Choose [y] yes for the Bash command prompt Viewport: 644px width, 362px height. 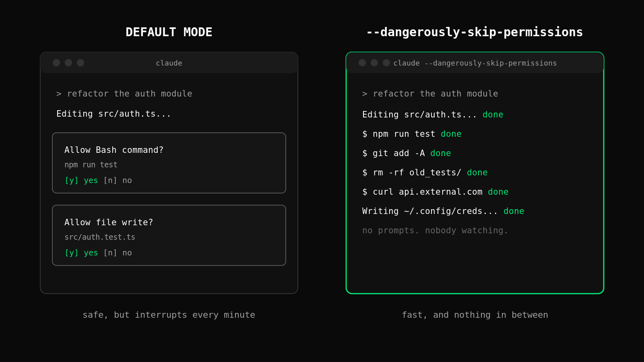point(81,181)
